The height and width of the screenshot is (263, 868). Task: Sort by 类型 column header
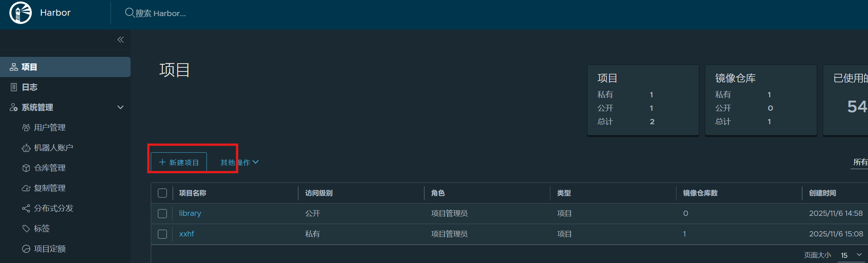click(564, 193)
